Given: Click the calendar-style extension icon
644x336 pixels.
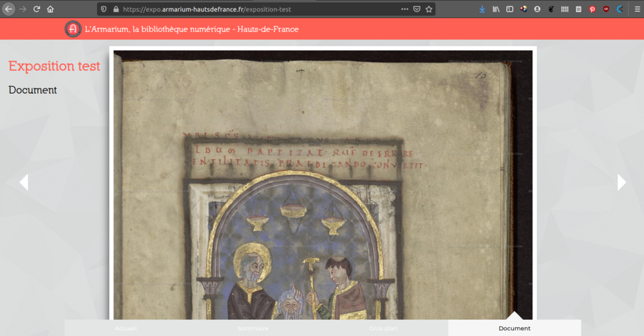Looking at the screenshot, I should pyautogui.click(x=578, y=9).
